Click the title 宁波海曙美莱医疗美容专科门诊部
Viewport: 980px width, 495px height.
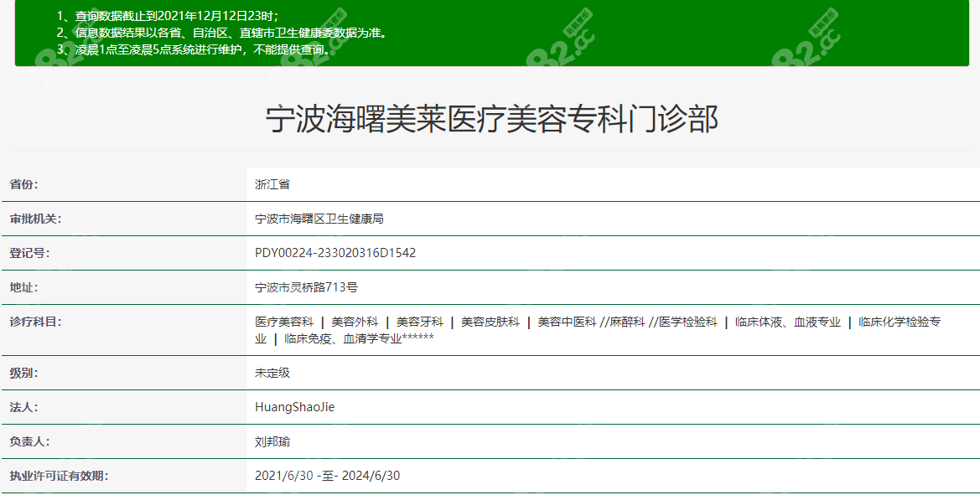pyautogui.click(x=492, y=119)
